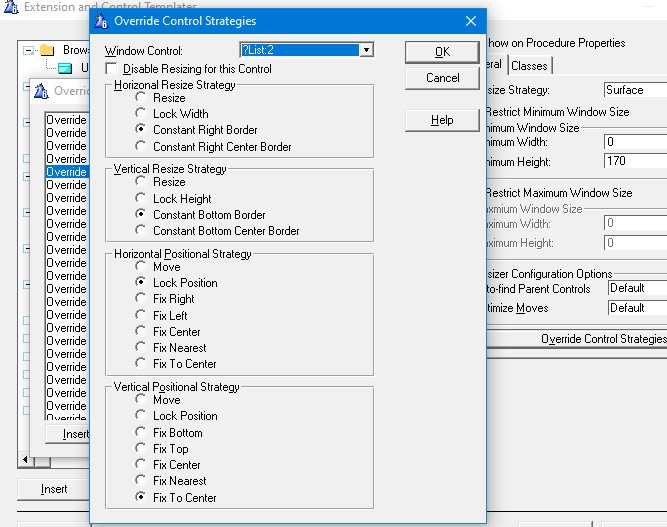Click the Cancel button
Screen dimensions: 667x527
pos(442,78)
